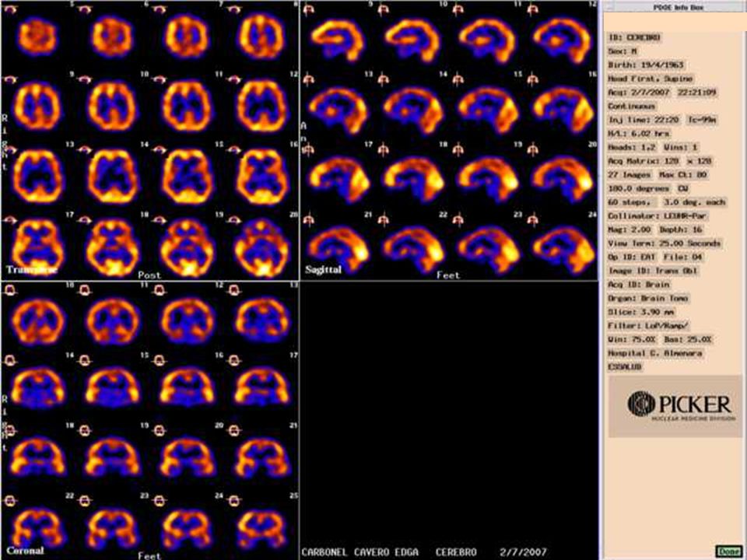Viewport: 747px width, 560px height.
Task: Select sagittal slice 12 thumbnail
Action: coord(564,41)
